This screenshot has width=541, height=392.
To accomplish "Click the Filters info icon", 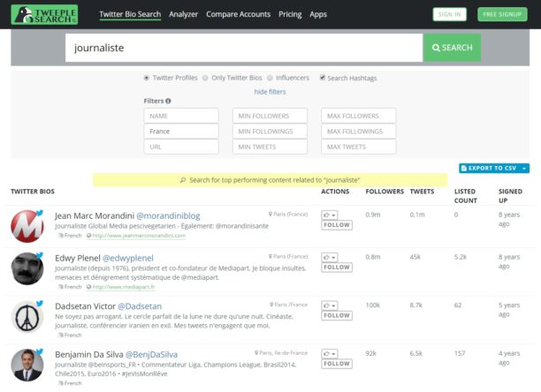I will click(x=168, y=101).
